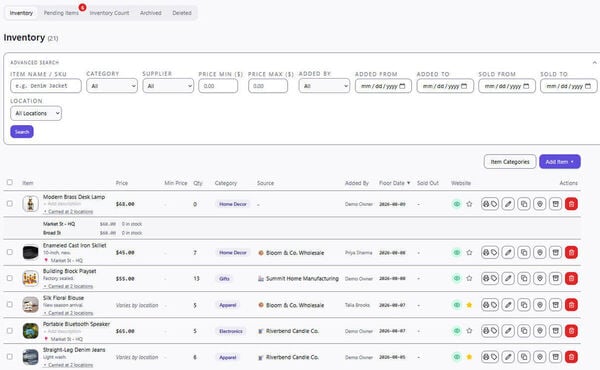Screen dimensions: 600x370
Task: Sort by Floor Date column
Action: click(x=394, y=183)
